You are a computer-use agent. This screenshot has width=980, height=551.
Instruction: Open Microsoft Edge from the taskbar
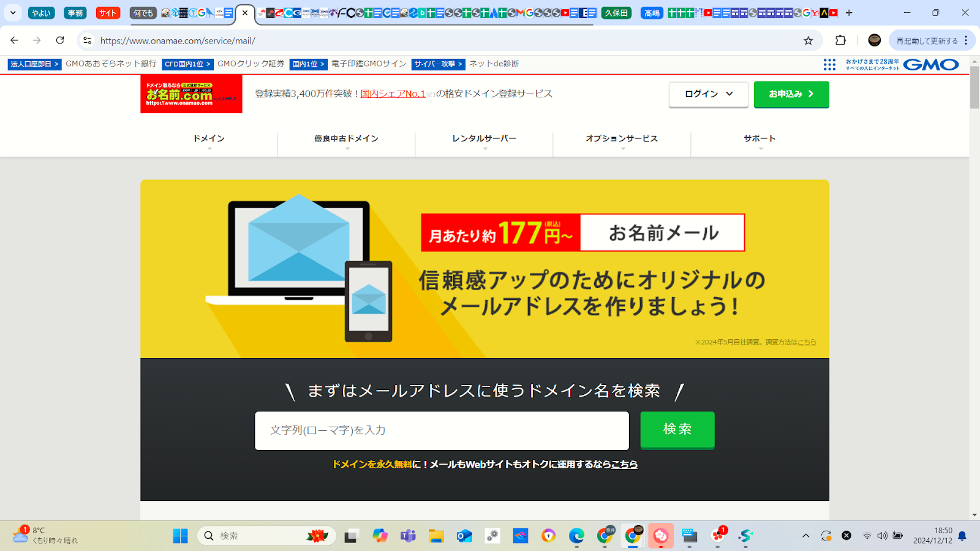[576, 536]
